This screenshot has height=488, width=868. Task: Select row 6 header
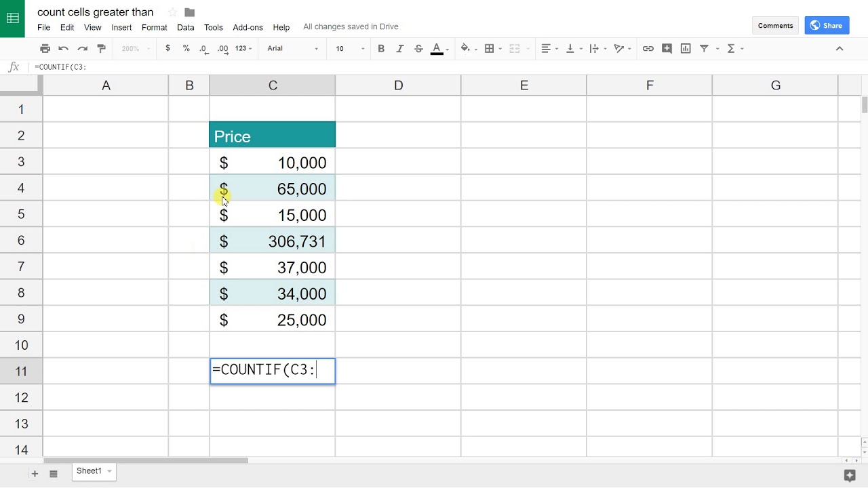[21, 241]
